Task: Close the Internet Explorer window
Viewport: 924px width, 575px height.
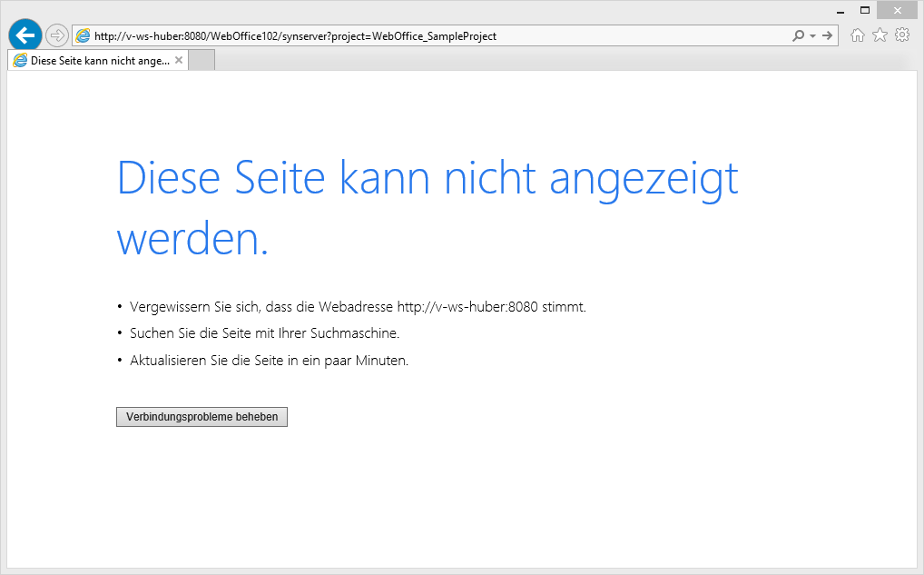Action: click(x=897, y=9)
